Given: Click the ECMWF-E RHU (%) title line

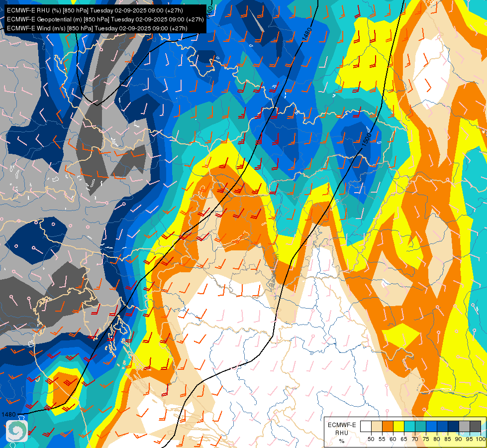Looking at the screenshot, I should coord(95,10).
